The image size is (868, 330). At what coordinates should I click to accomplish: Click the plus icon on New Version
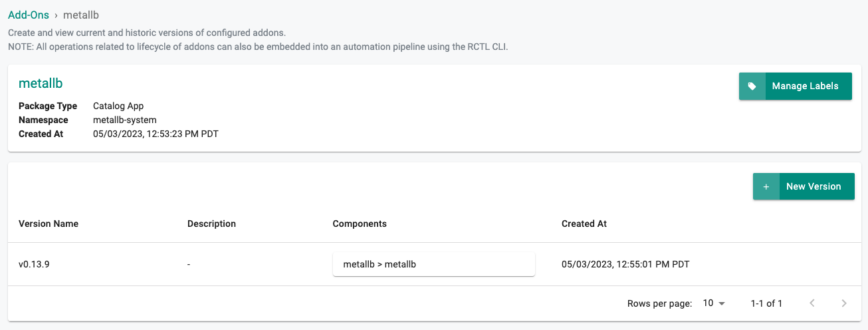[766, 187]
